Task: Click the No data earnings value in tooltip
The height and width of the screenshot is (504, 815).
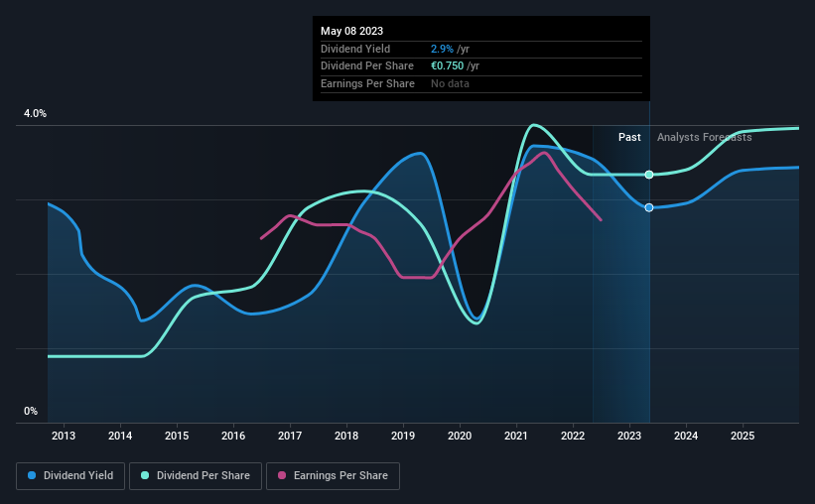Action: coord(450,83)
